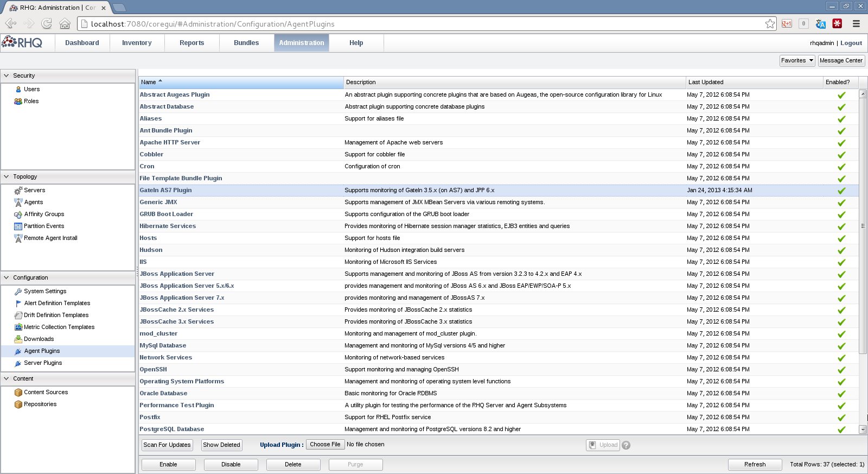The image size is (868, 474).
Task: Click the Agents icon under Topology
Action: coord(18,202)
